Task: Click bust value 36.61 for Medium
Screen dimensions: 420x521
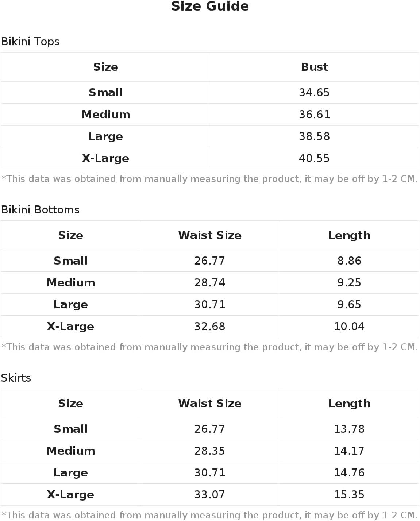Action: [x=314, y=115]
